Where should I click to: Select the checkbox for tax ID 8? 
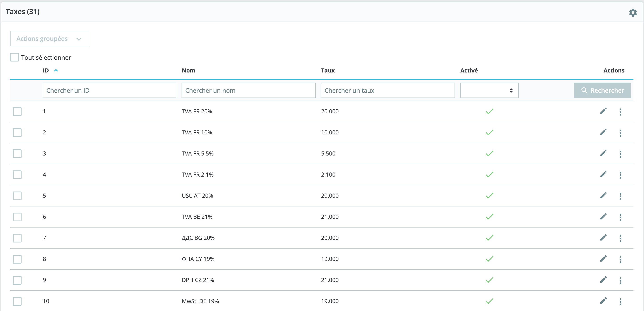[x=17, y=259]
